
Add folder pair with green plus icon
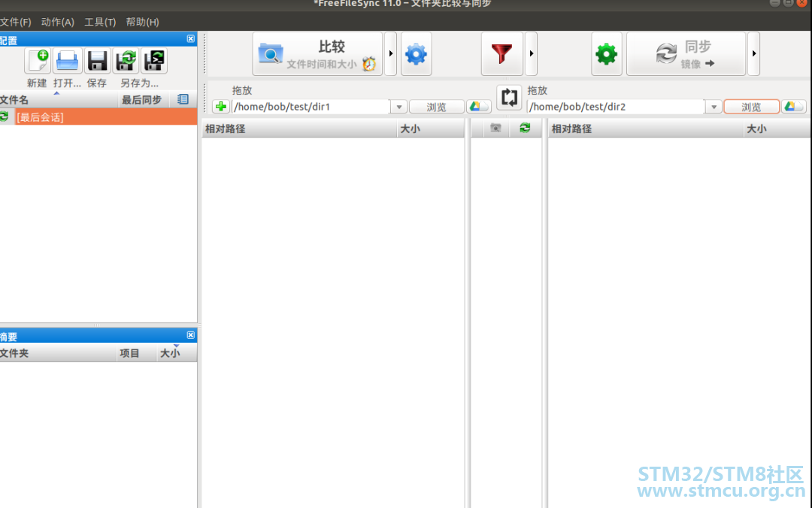point(221,107)
